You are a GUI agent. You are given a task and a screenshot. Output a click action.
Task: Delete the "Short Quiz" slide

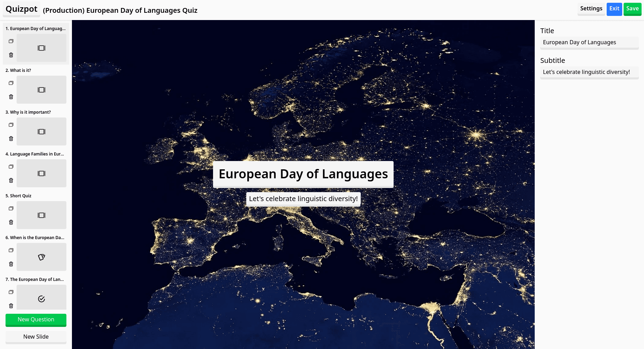tap(11, 222)
